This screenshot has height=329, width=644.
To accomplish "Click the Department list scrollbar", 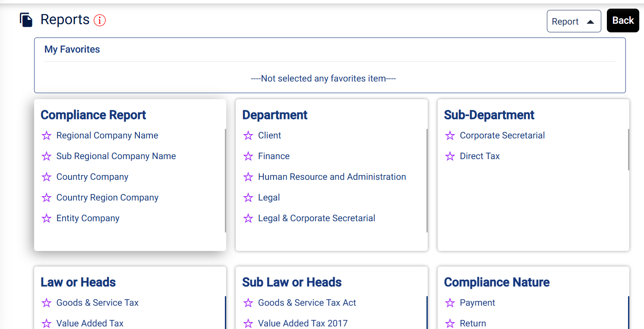I will pos(427,181).
